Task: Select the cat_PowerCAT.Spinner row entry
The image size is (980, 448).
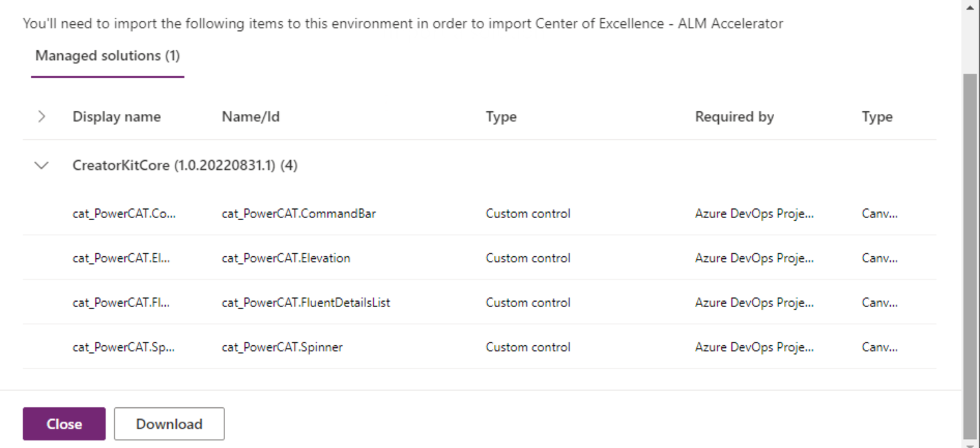Action: (x=282, y=347)
